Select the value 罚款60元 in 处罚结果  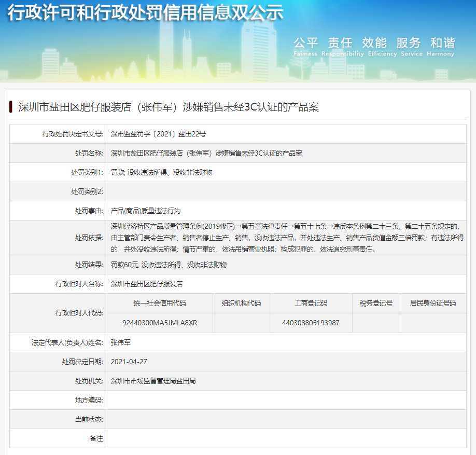(125, 265)
